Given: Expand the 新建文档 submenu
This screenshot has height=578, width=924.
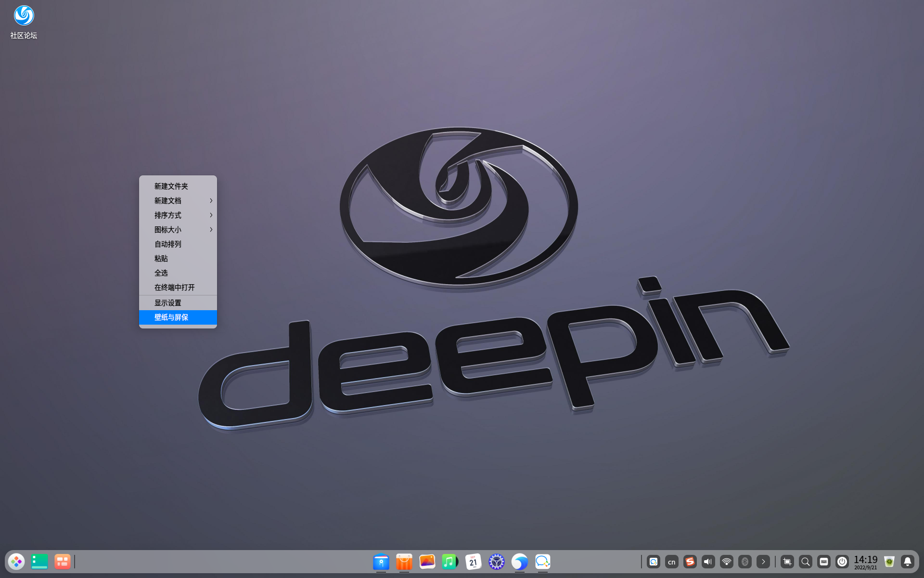Looking at the screenshot, I should click(178, 201).
